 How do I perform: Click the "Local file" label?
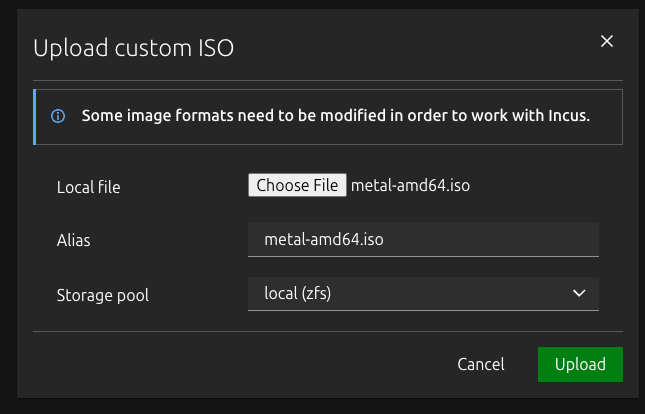click(89, 187)
